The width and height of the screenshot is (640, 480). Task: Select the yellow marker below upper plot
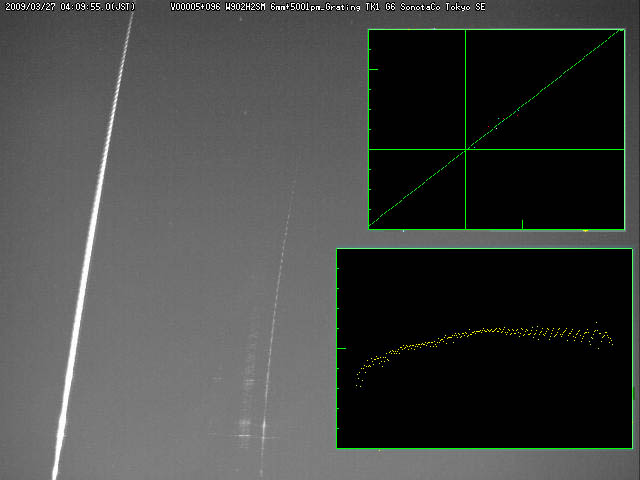(585, 230)
